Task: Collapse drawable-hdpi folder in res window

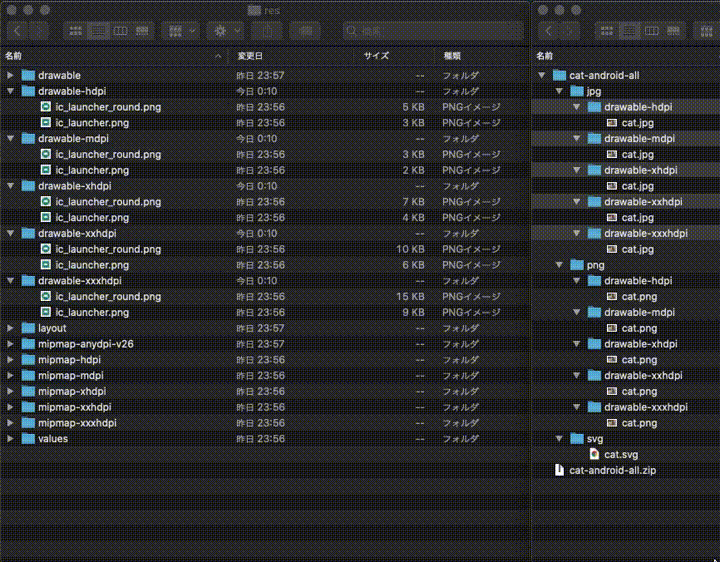Action: tap(10, 91)
